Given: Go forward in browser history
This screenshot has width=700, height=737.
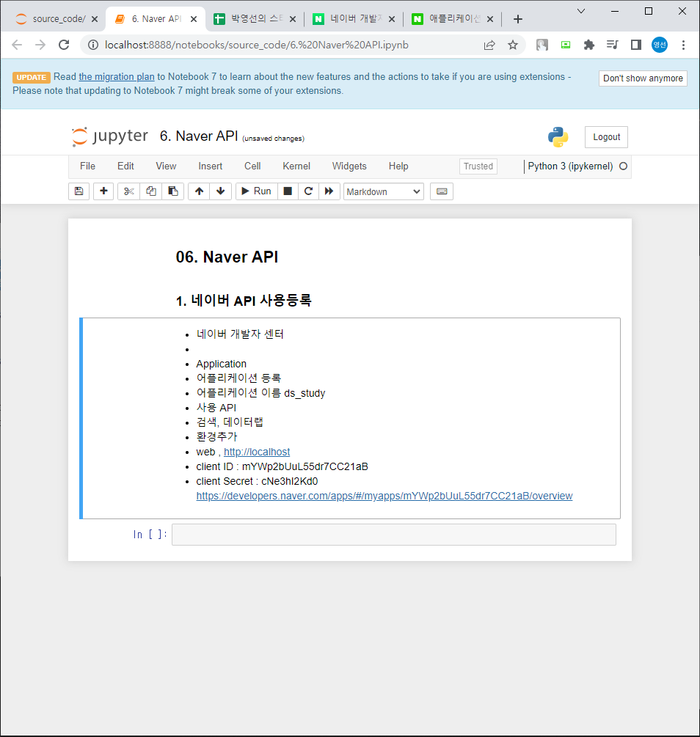Looking at the screenshot, I should point(40,45).
